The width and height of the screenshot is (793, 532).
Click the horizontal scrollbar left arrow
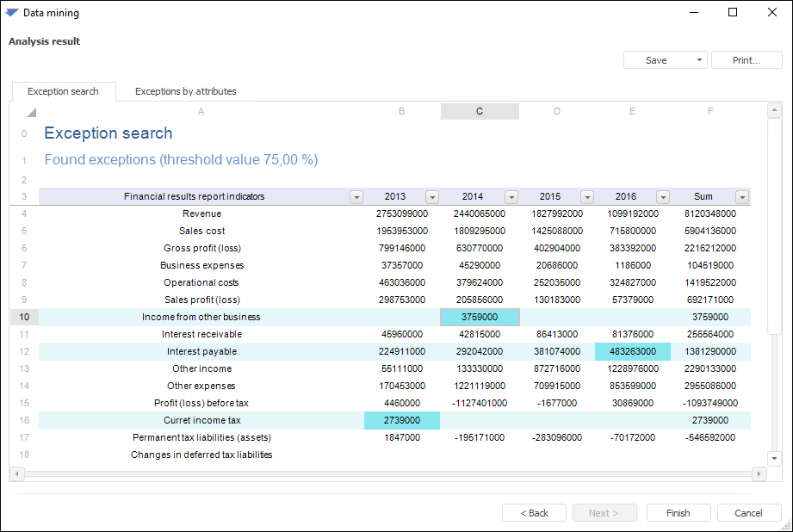16,473
